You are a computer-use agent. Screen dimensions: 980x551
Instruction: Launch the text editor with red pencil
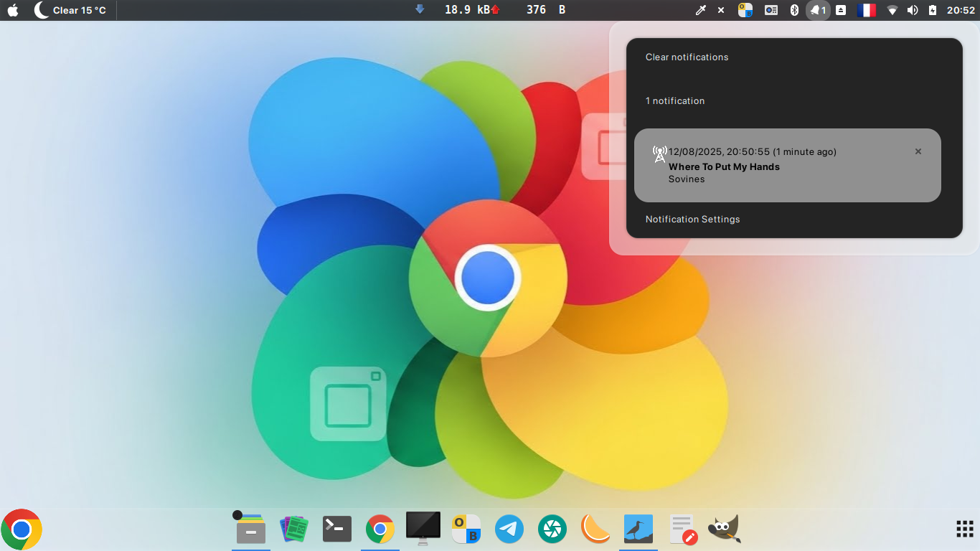tap(682, 530)
